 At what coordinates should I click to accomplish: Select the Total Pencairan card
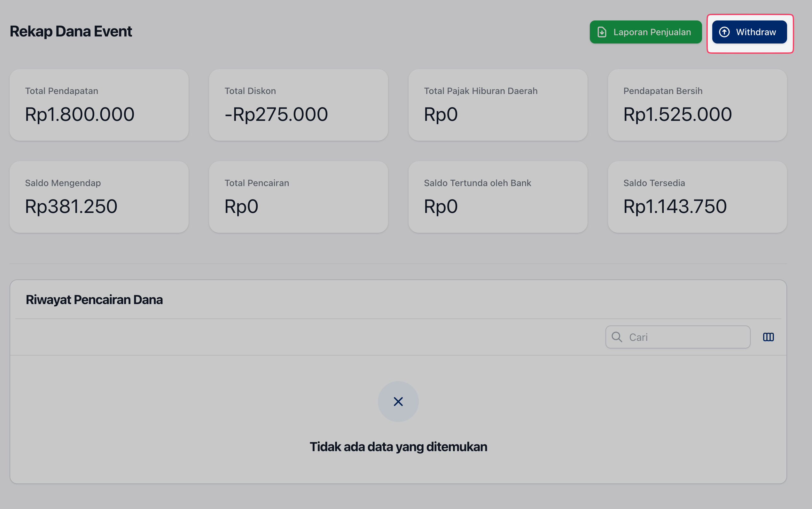(298, 197)
